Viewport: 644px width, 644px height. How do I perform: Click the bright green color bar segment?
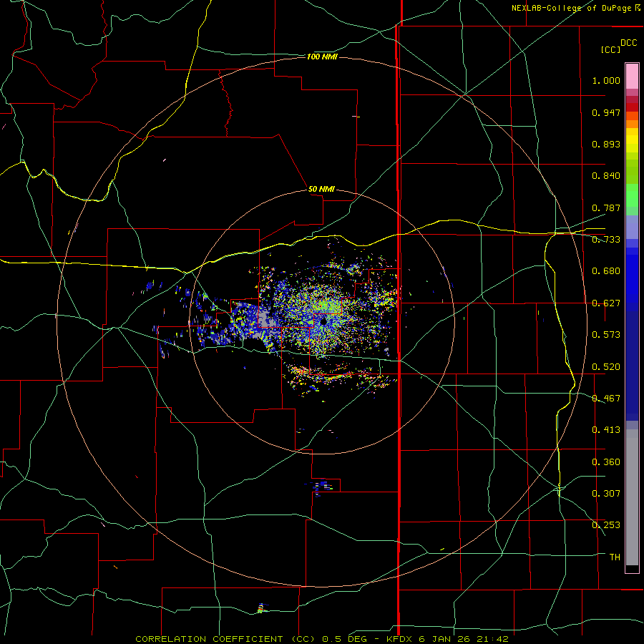(x=632, y=195)
